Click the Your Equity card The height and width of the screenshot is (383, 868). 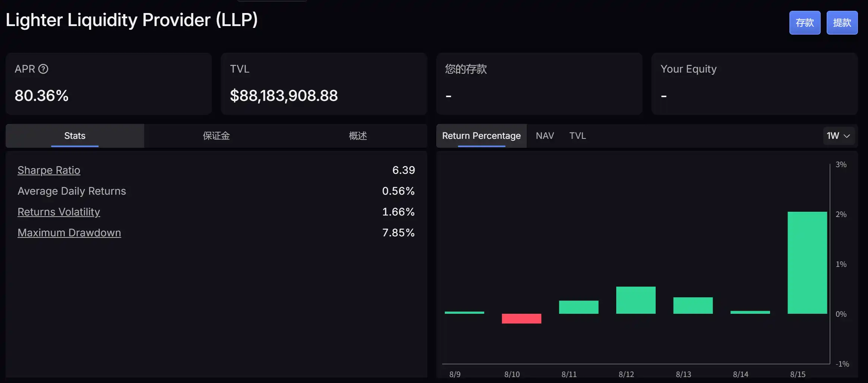point(754,84)
